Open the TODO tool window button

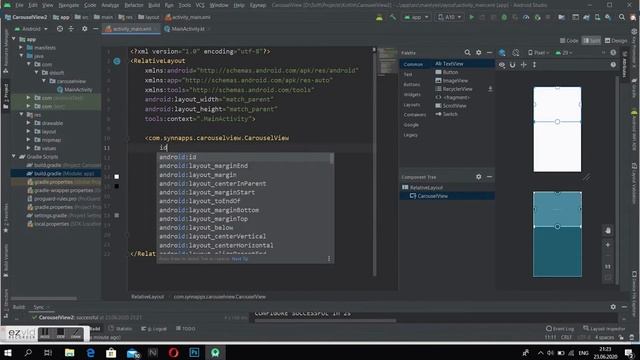pos(186,329)
